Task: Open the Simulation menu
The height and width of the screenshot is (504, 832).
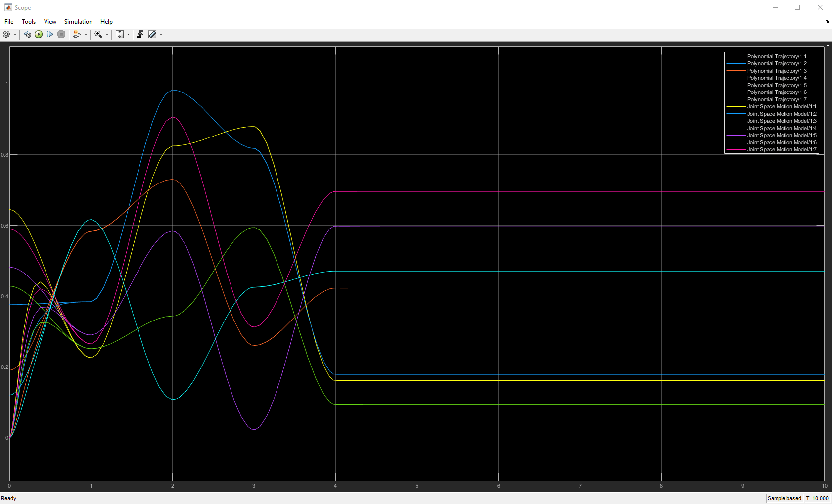Action: pos(78,21)
